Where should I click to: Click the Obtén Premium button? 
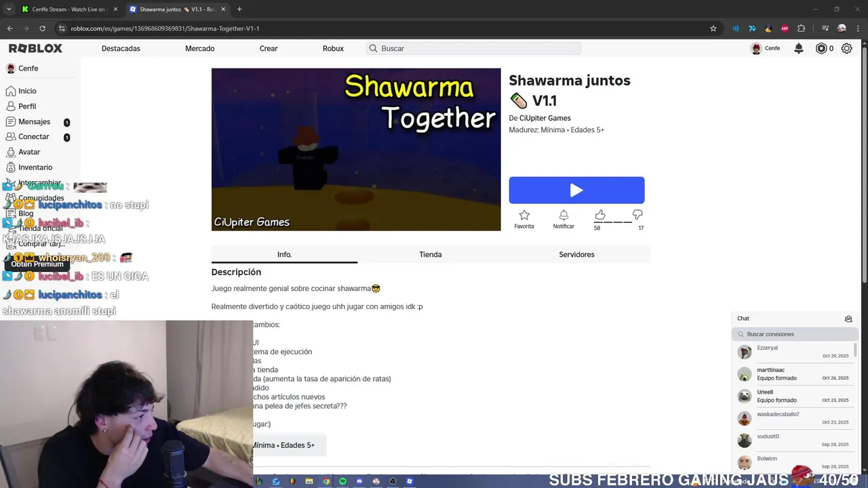(x=37, y=264)
